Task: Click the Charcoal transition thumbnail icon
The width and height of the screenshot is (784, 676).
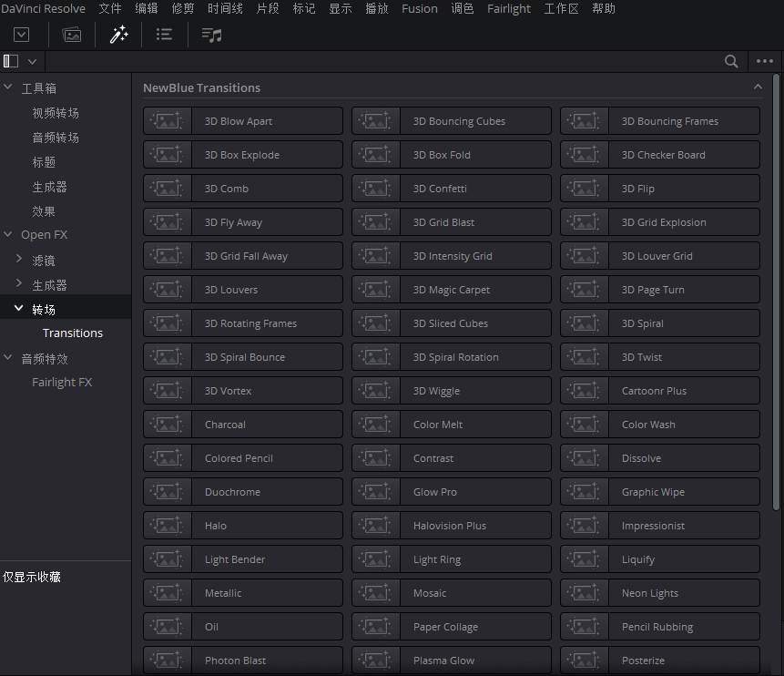Action: (x=168, y=425)
